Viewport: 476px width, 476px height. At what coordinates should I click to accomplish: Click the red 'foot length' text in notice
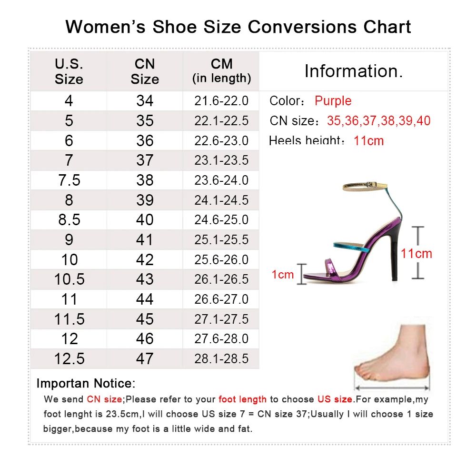click(242, 399)
